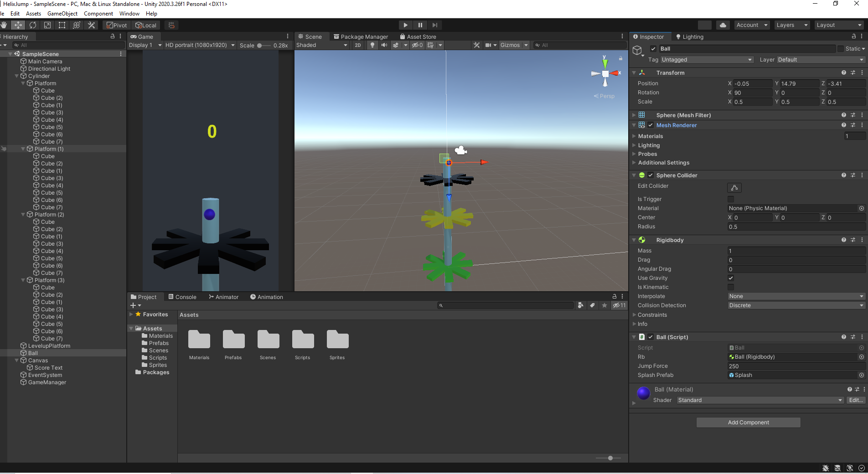Collapse the Platform (2) hierarchy item
This screenshot has width=868, height=474.
(23, 214)
